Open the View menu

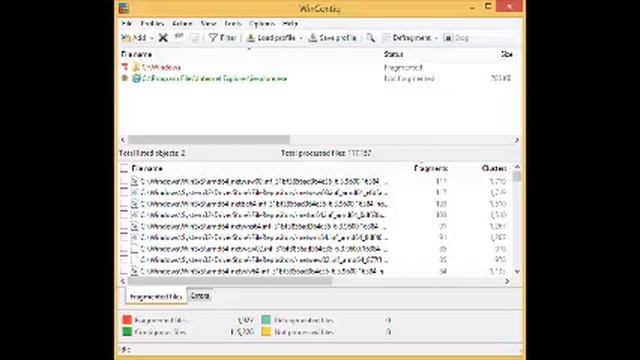(208, 24)
